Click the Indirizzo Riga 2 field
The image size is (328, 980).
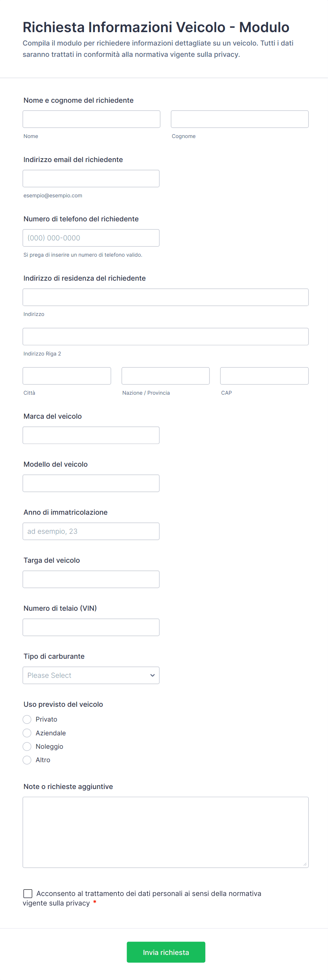165,337
